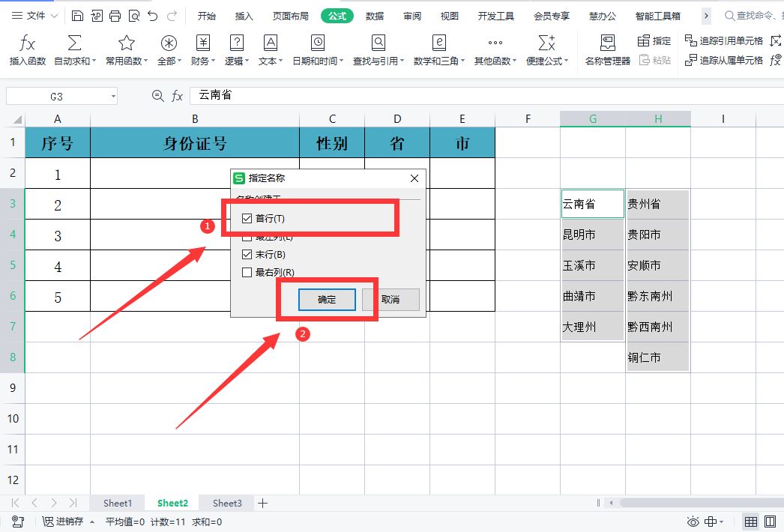This screenshot has height=532, width=784.
Task: Open the 视图 ribbon tab
Action: [x=450, y=16]
